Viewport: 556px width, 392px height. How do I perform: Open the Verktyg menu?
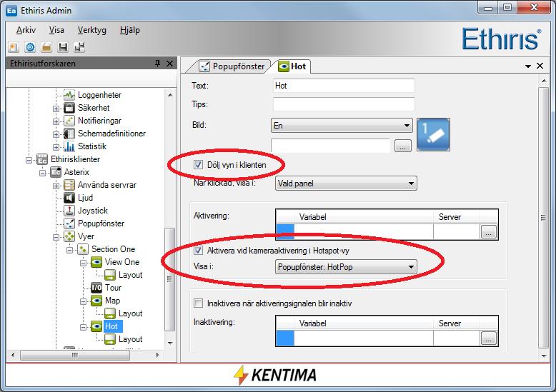coord(92,30)
